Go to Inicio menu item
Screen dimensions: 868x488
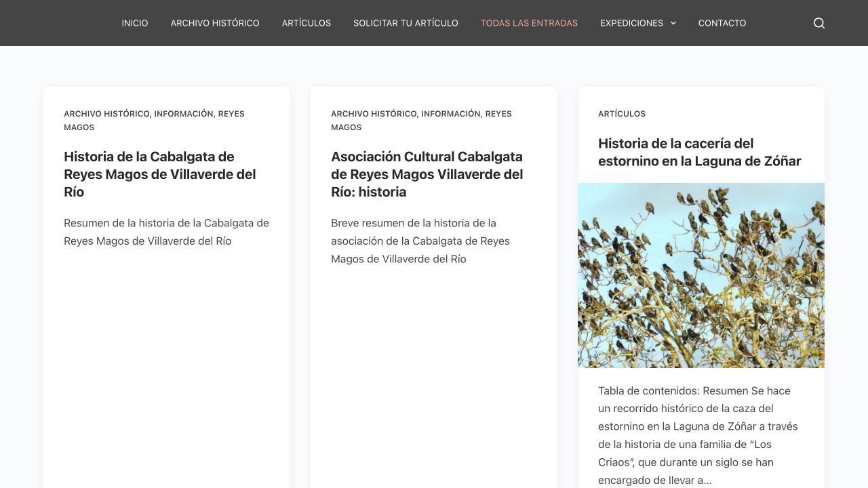point(135,23)
